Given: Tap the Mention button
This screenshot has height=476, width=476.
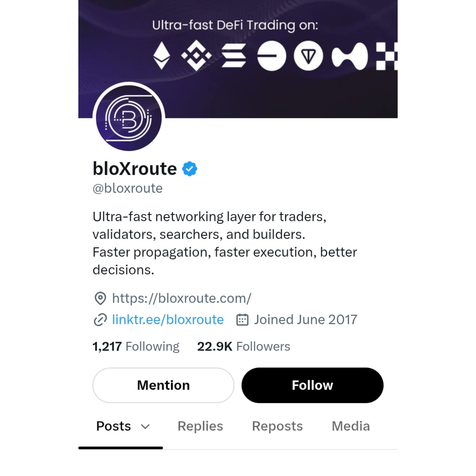Looking at the screenshot, I should (x=163, y=385).
